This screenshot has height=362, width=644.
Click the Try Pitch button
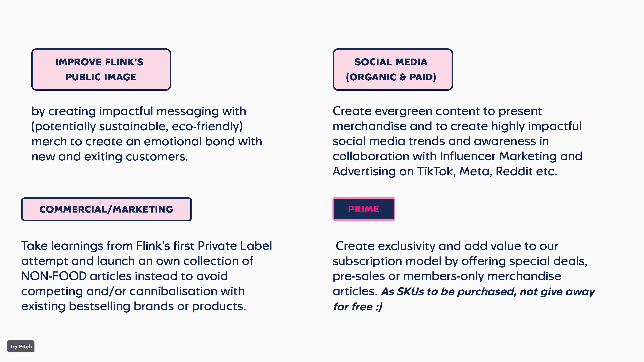click(21, 346)
